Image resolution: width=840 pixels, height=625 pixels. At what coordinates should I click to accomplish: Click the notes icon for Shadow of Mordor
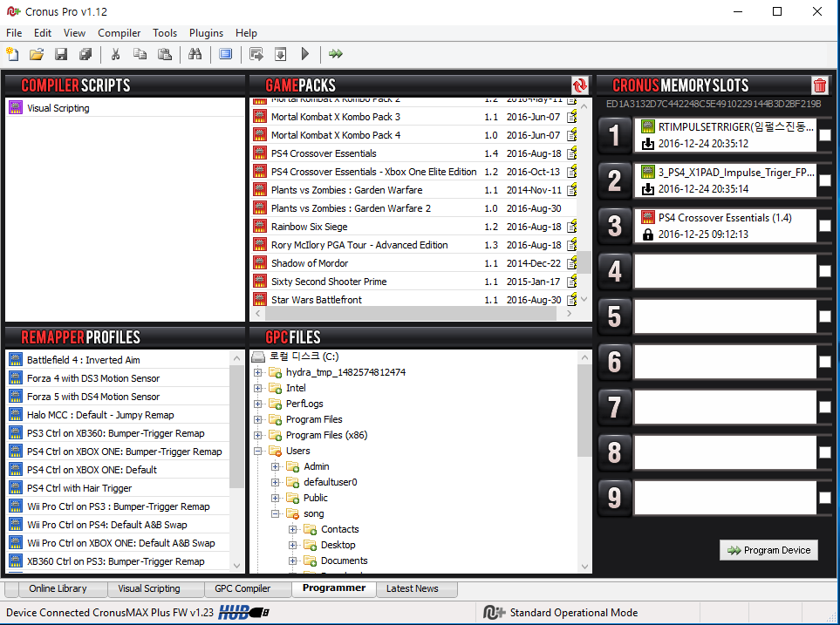[571, 263]
